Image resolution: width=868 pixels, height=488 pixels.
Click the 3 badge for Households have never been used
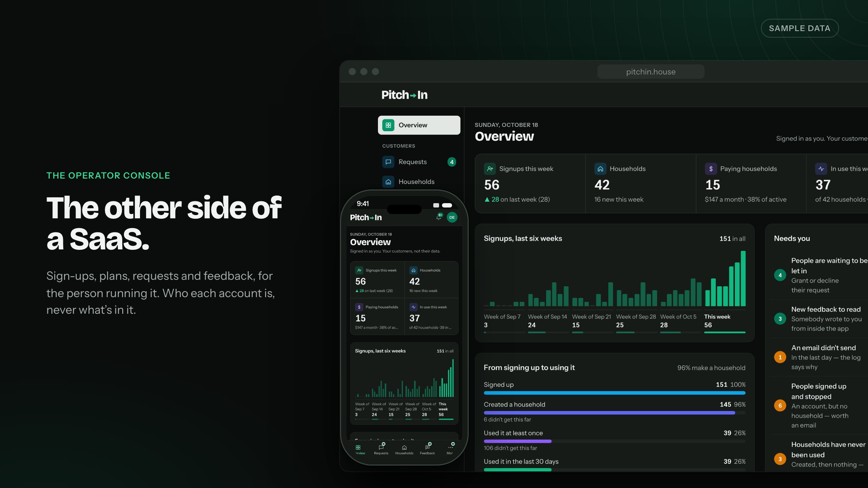tap(780, 459)
